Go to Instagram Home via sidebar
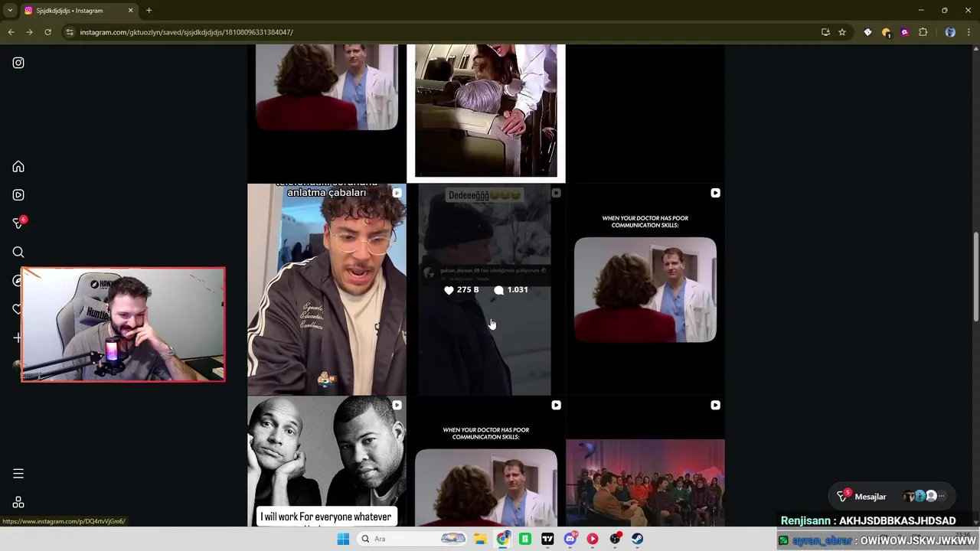The image size is (980, 551). pos(18,167)
